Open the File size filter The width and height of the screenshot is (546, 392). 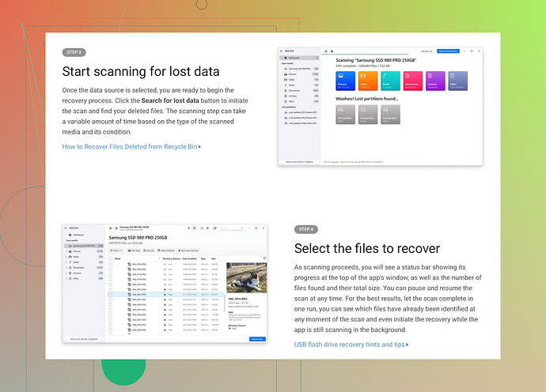149,251
